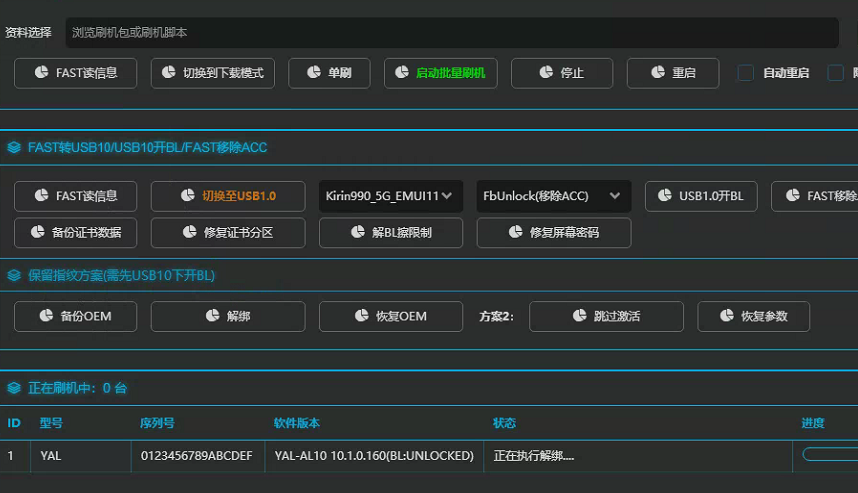Click the top FAST读信息 button
Viewport: 858px width, 493px height.
[76, 73]
